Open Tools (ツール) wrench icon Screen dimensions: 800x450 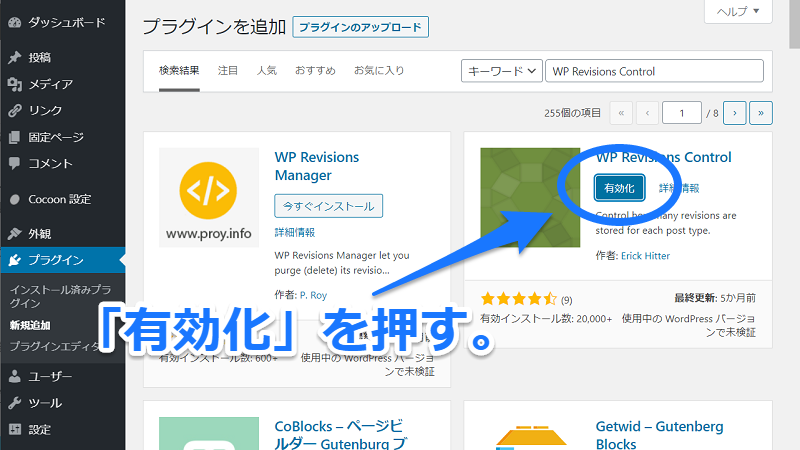14,403
